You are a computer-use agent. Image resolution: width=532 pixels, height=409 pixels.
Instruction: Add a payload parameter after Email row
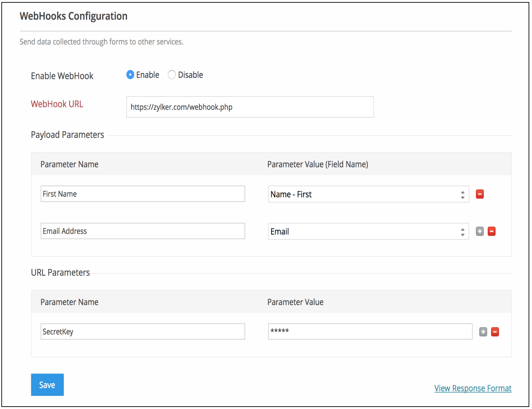click(x=480, y=231)
